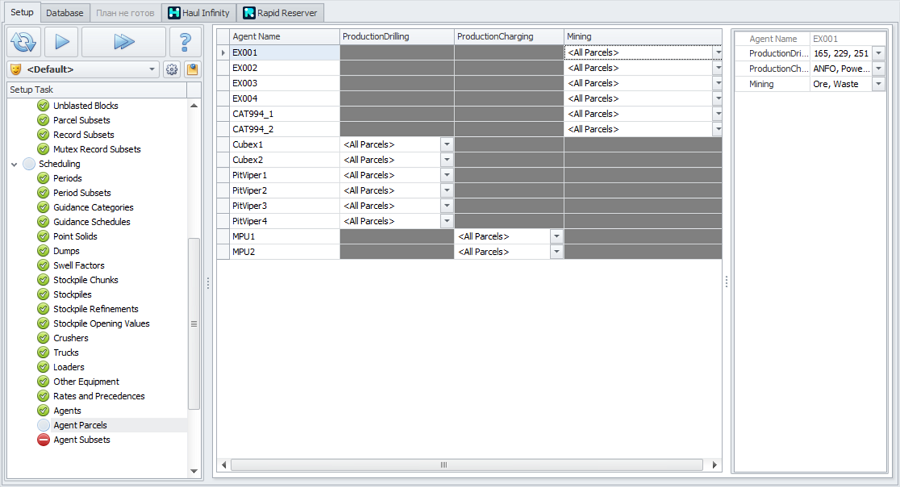Open the gear settings icon beside Default
The height and width of the screenshot is (487, 900).
pyautogui.click(x=172, y=69)
